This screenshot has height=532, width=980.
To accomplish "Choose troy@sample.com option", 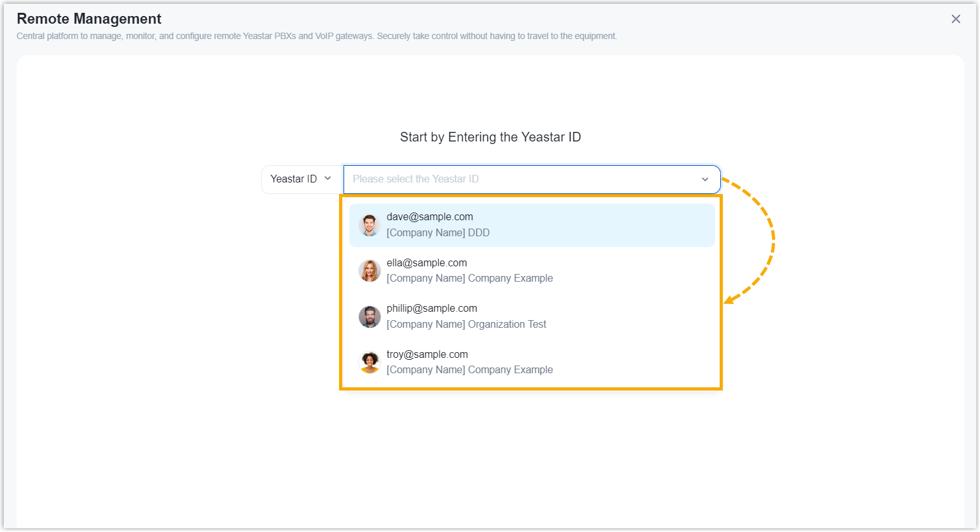I will (427, 355).
